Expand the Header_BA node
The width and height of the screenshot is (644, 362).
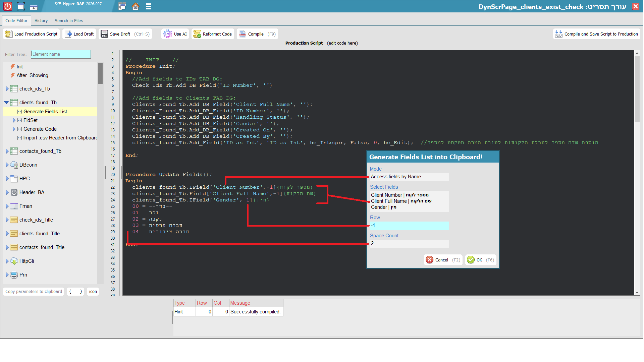point(7,192)
